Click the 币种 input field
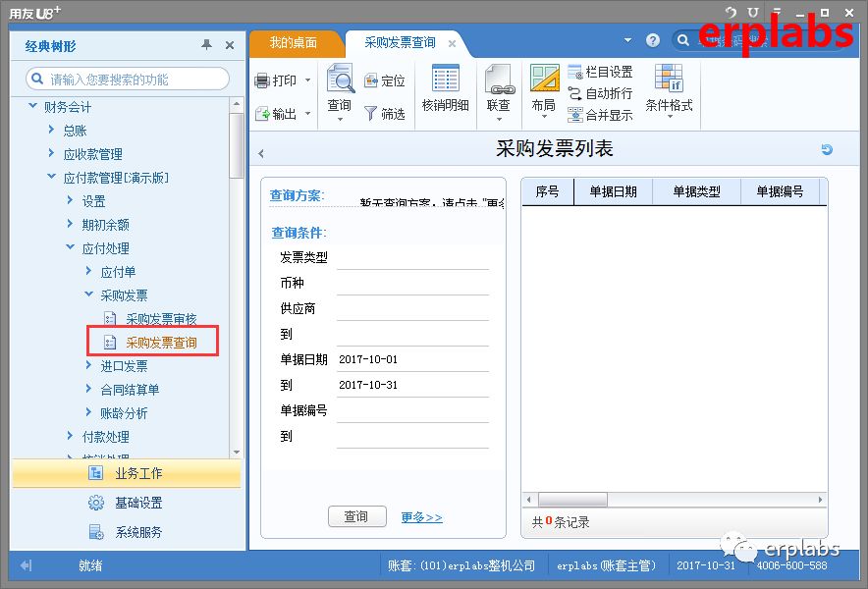 pyautogui.click(x=413, y=284)
